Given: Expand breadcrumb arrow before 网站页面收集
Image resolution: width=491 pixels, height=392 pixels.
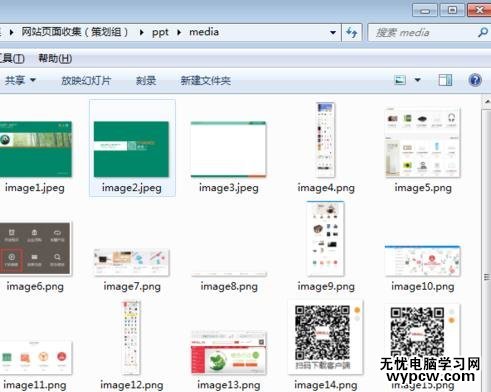Looking at the screenshot, I should click(x=12, y=32).
